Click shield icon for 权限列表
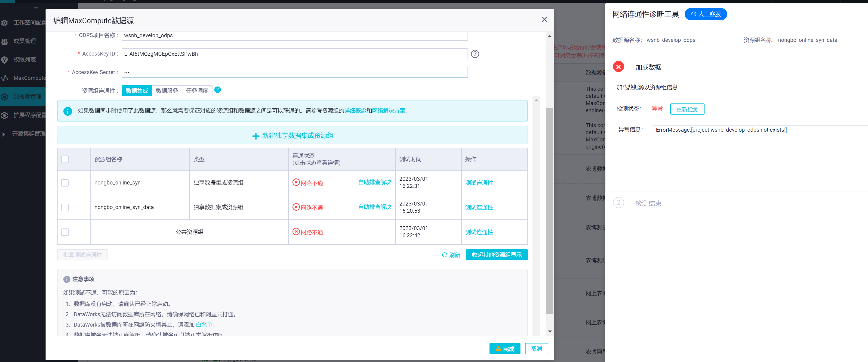868x362 pixels. point(5,60)
